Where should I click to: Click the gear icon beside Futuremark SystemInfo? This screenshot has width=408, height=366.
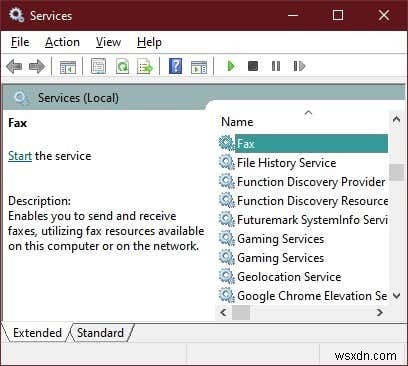point(227,220)
